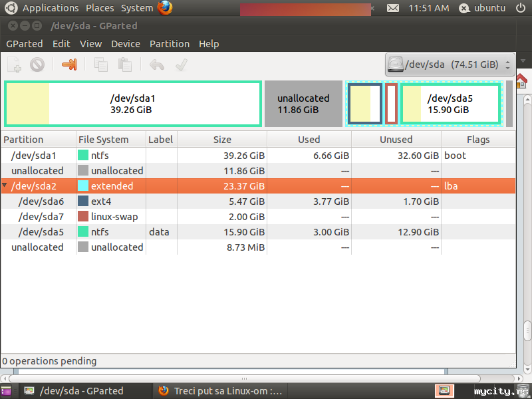Open the mail envelope indicator
The height and width of the screenshot is (399, 532).
tap(393, 8)
